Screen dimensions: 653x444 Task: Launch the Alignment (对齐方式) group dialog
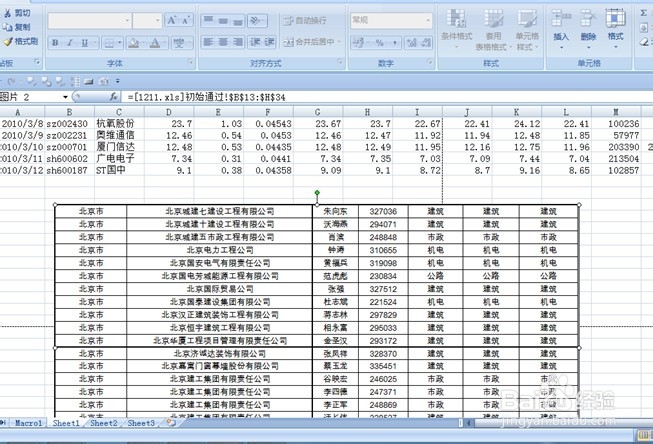point(340,62)
